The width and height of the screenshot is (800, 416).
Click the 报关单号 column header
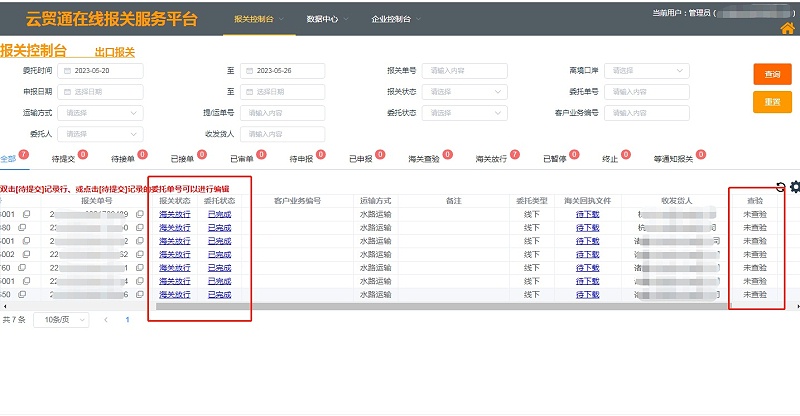pos(97,201)
